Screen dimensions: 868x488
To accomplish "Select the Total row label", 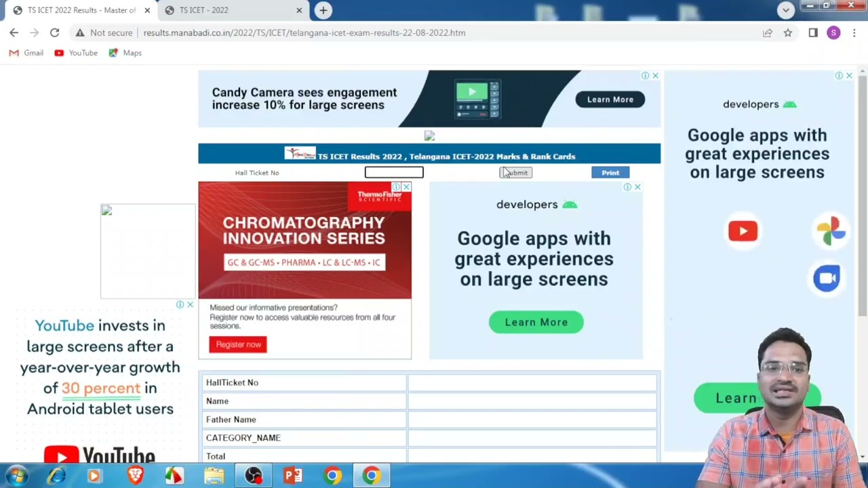I will (216, 457).
